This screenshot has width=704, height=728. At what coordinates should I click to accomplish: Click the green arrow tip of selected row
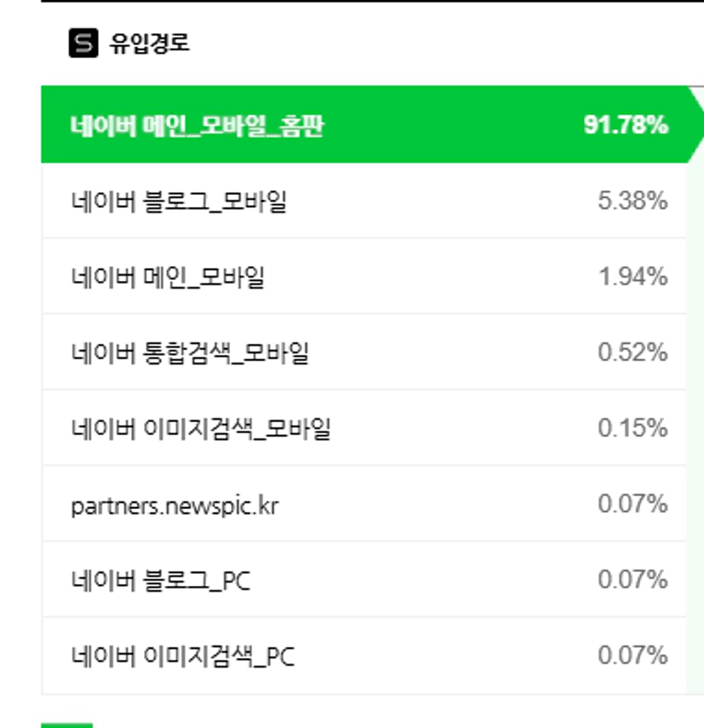tap(695, 125)
